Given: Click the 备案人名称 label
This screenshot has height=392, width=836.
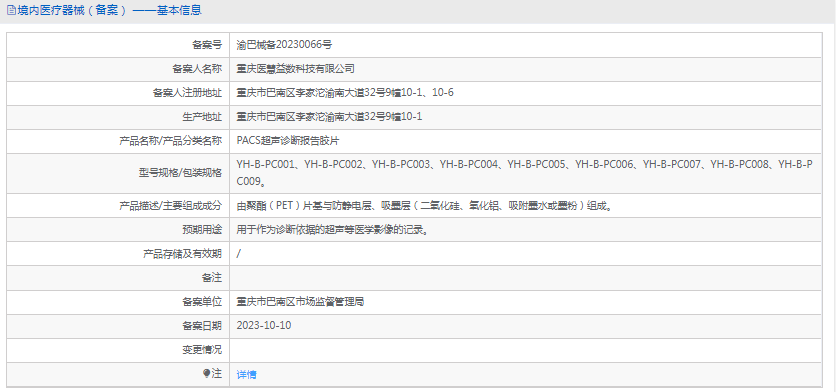Looking at the screenshot, I should click(x=197, y=69).
